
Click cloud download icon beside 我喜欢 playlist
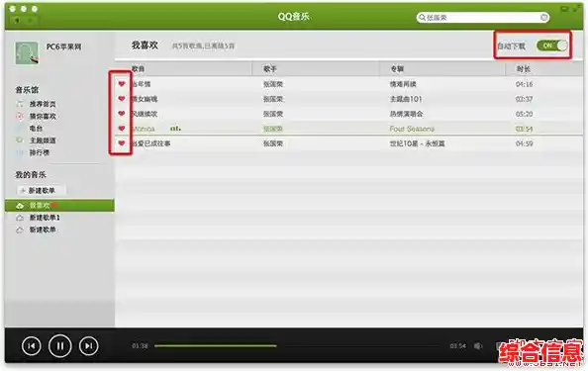(20, 206)
